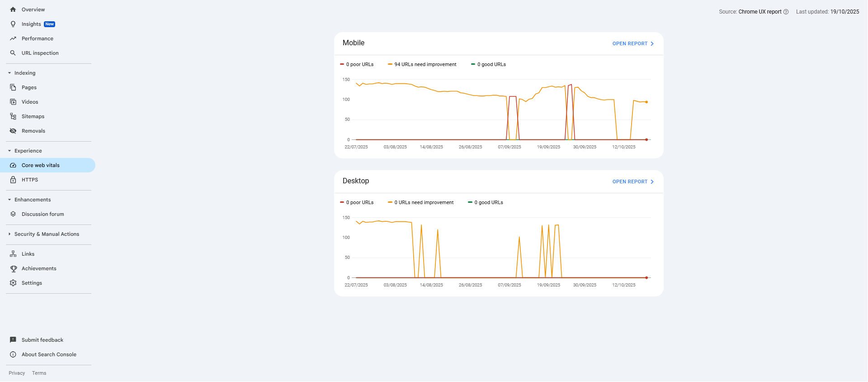Click the Settings gear icon
Image resolution: width=868 pixels, height=382 pixels.
coord(13,283)
